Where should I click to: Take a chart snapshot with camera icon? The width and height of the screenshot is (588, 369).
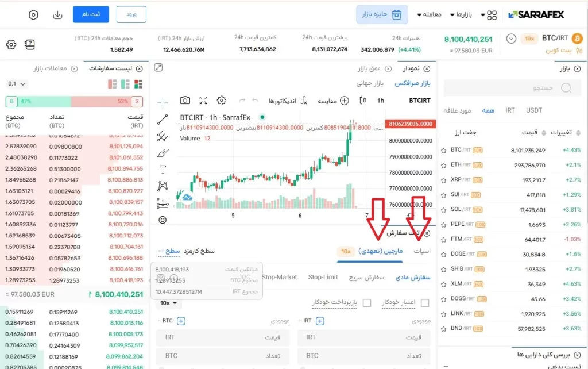[185, 101]
